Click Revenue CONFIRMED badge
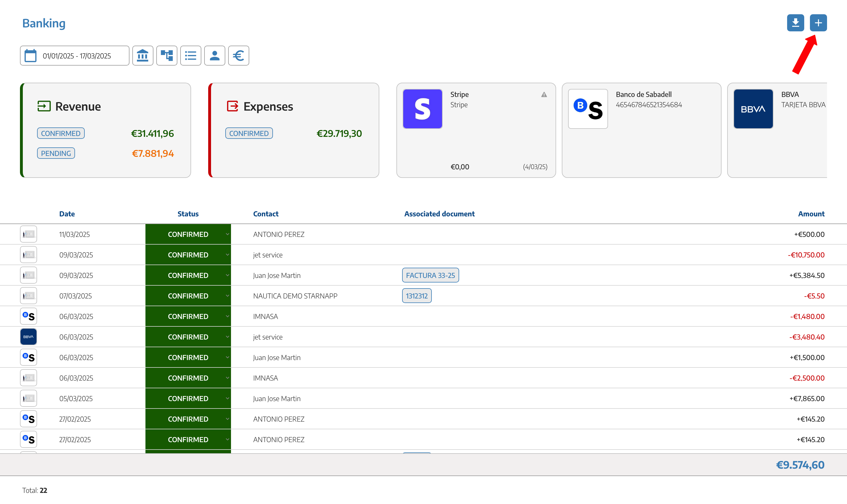This screenshot has width=847, height=504. [61, 133]
